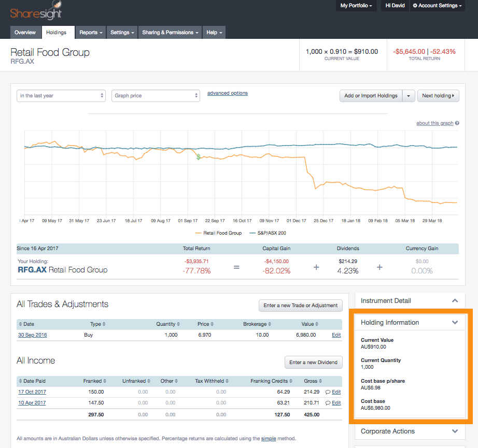Edit the 30 Sep 2016 Buy trade
Screen dimensions: 478x448
(x=336, y=335)
